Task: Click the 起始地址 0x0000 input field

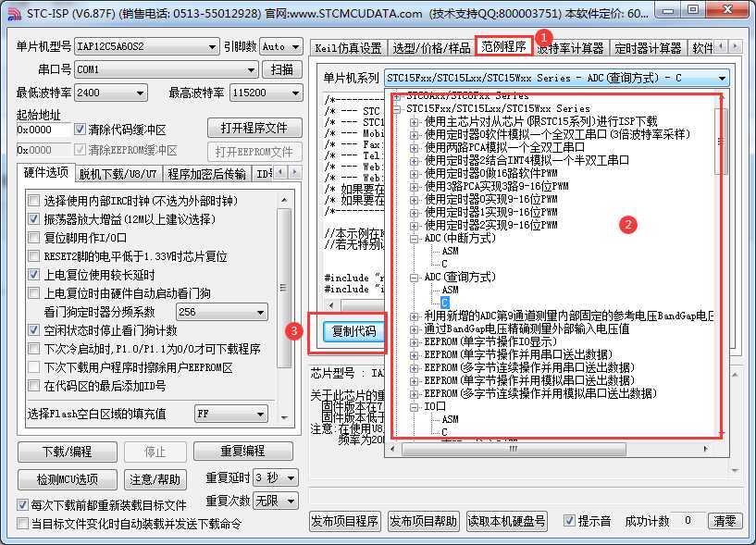Action: (43, 130)
